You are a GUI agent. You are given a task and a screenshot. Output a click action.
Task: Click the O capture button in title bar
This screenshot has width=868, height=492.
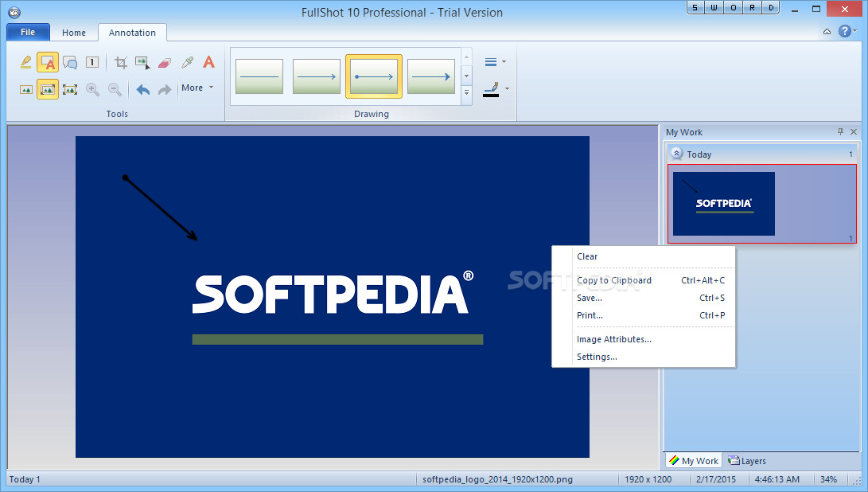pyautogui.click(x=734, y=8)
